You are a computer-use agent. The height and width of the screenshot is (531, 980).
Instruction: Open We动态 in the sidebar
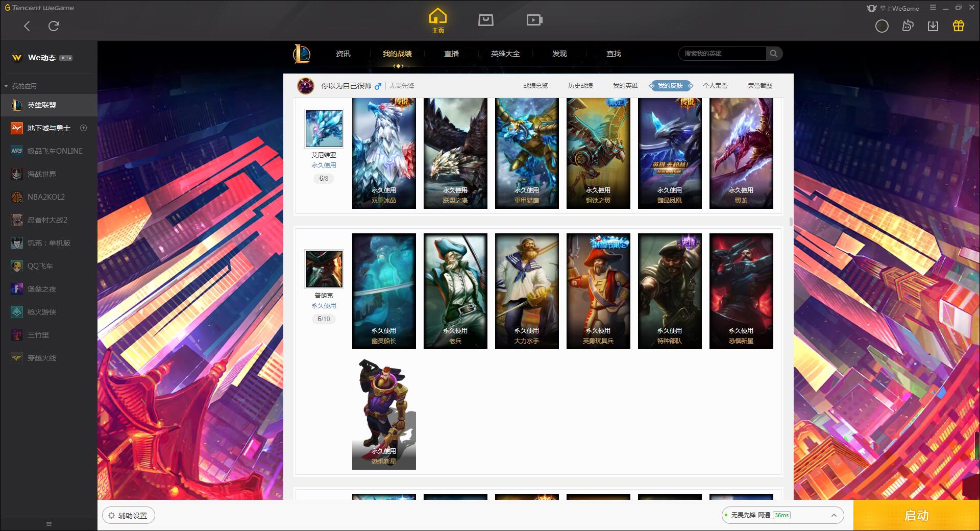pos(42,58)
